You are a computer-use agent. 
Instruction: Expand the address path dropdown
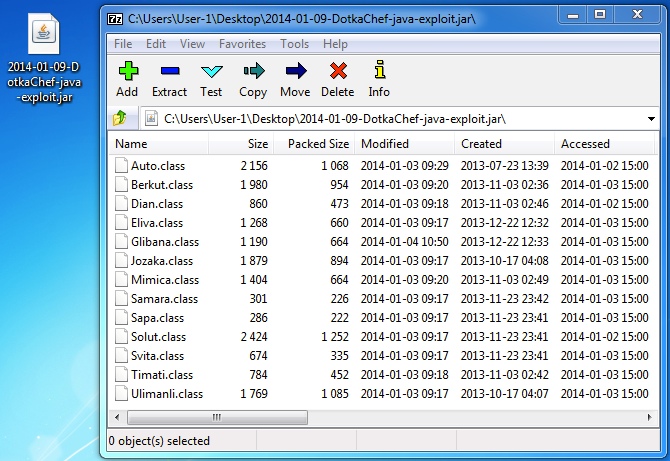pyautogui.click(x=651, y=118)
